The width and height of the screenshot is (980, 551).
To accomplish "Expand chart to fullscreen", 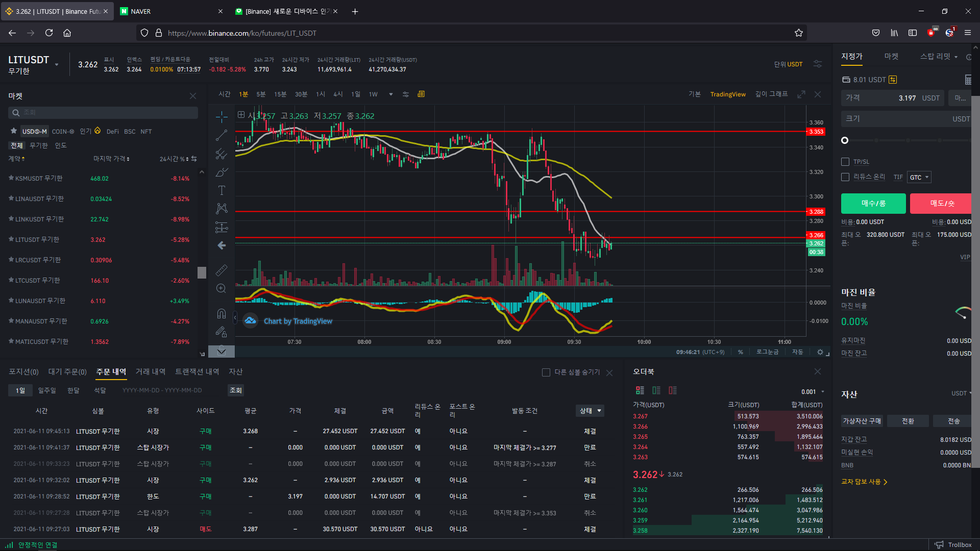I will pyautogui.click(x=801, y=94).
